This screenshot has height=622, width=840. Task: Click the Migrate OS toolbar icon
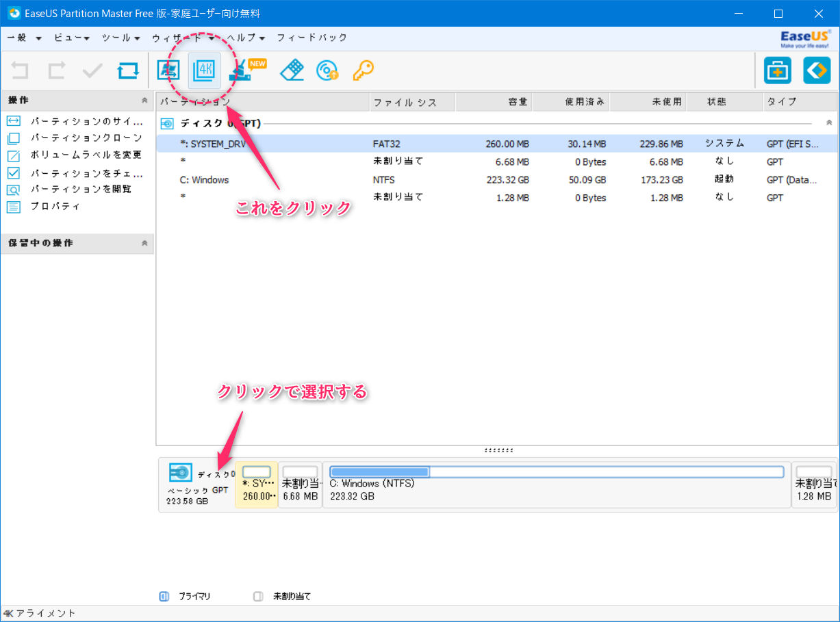click(168, 70)
